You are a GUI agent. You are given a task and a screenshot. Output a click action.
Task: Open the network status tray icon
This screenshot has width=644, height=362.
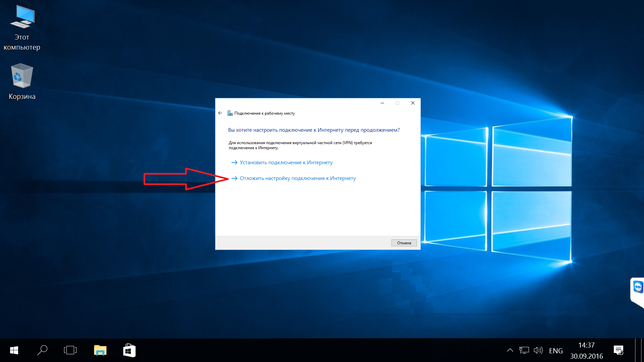point(524,350)
